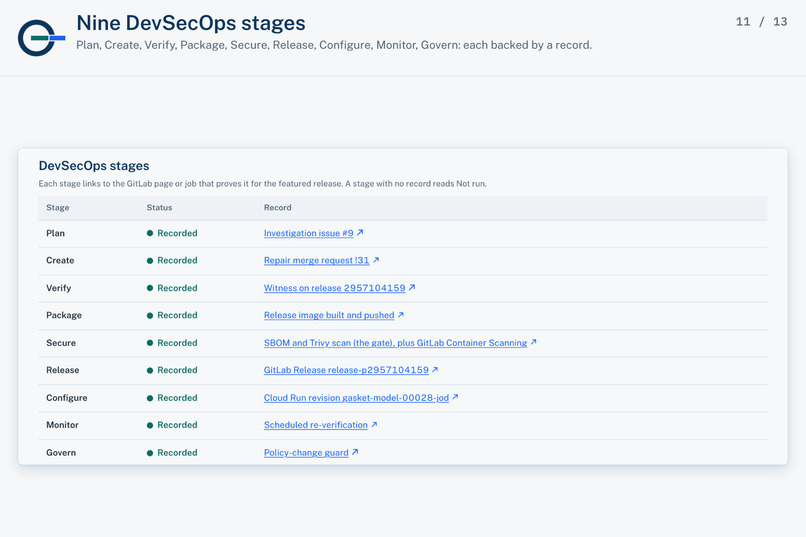The width and height of the screenshot is (806, 537).
Task: Click external-link arrow beside Scheduled re-verification
Action: [x=374, y=424]
